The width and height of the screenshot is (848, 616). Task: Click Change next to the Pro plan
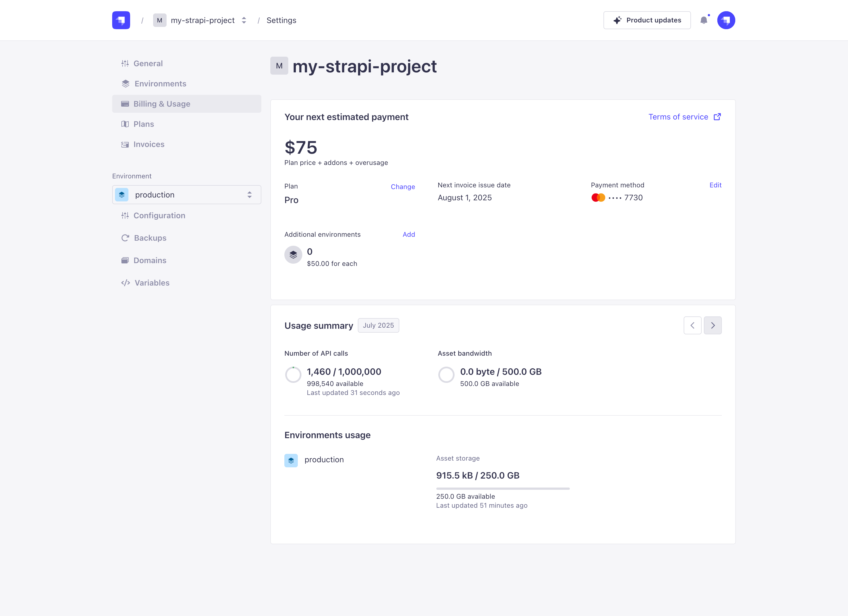click(403, 187)
